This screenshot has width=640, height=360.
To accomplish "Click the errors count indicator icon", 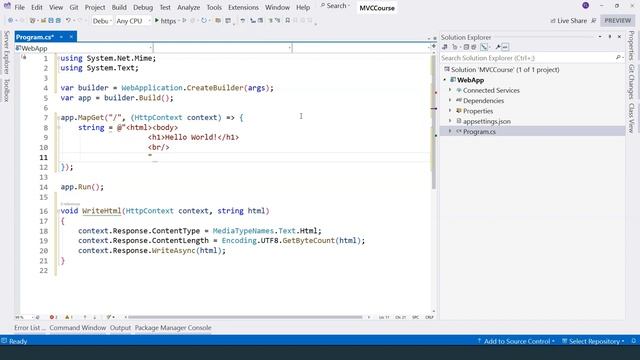I will coord(53,317).
